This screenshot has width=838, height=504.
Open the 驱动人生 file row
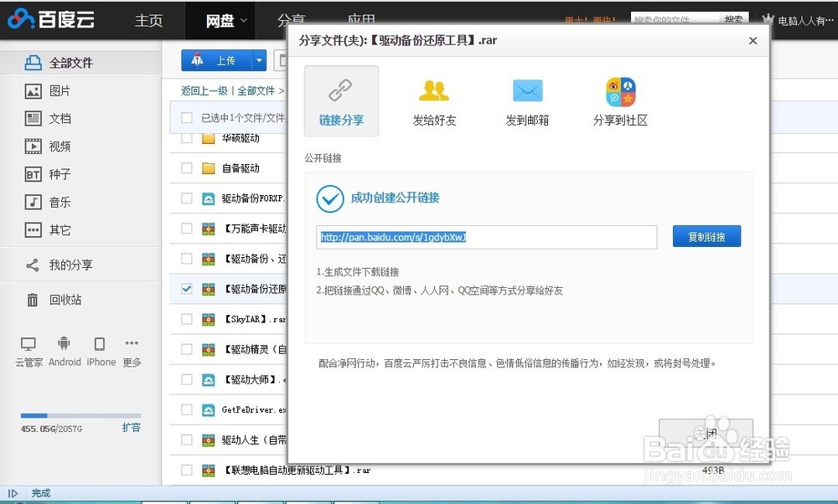coord(255,440)
